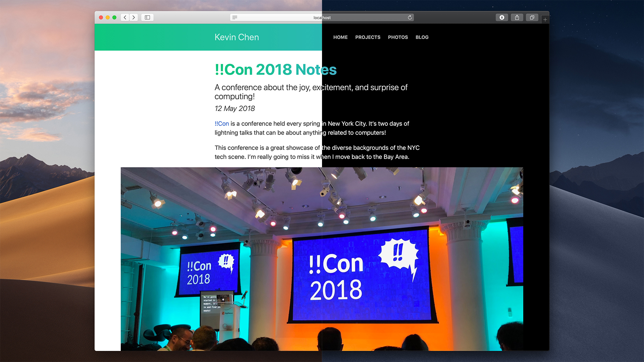Image resolution: width=644 pixels, height=362 pixels.
Task: Toggle the Safari sidebar
Action: (147, 17)
